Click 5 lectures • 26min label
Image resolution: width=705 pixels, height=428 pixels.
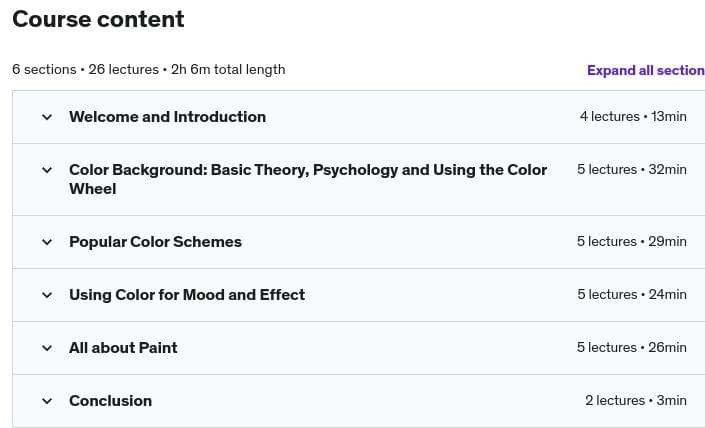[631, 348]
